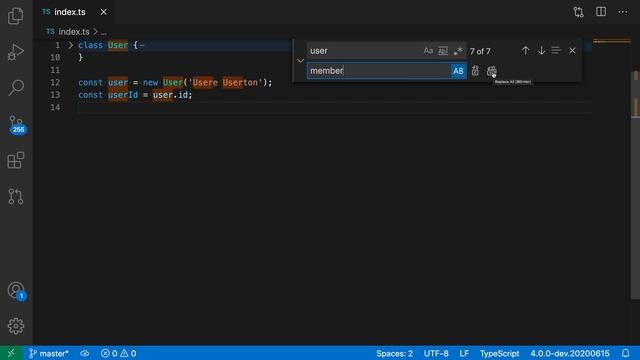Click 'userId' on line 13
Viewport: 640px width, 360px height.
pos(123,95)
